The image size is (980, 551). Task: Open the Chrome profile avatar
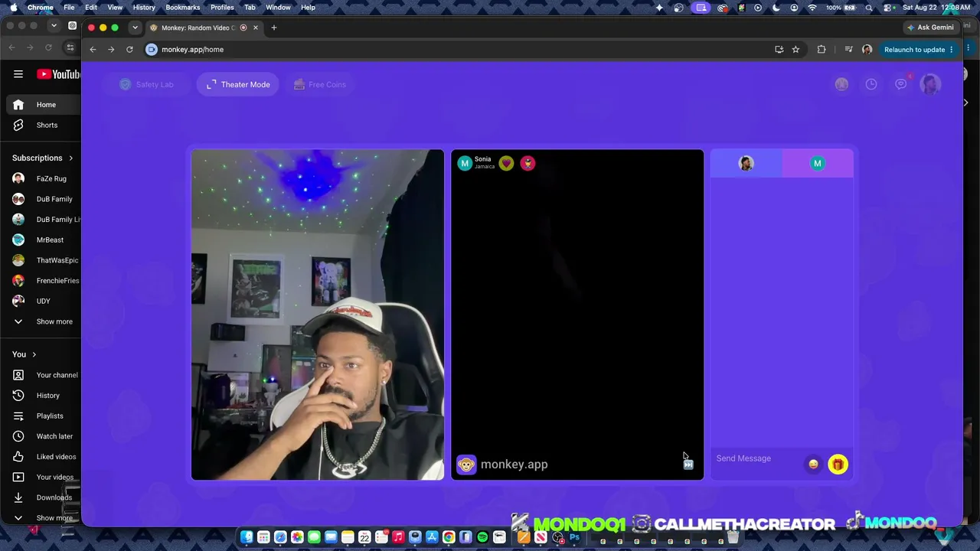pyautogui.click(x=867, y=50)
